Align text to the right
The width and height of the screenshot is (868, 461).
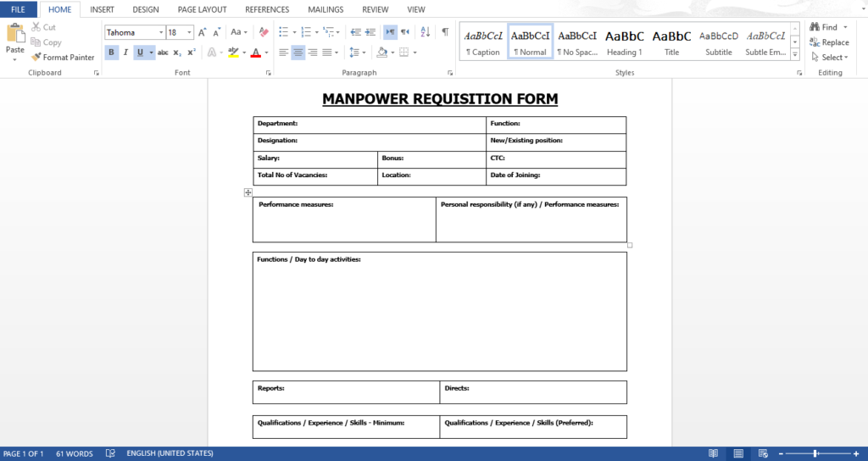pyautogui.click(x=313, y=53)
